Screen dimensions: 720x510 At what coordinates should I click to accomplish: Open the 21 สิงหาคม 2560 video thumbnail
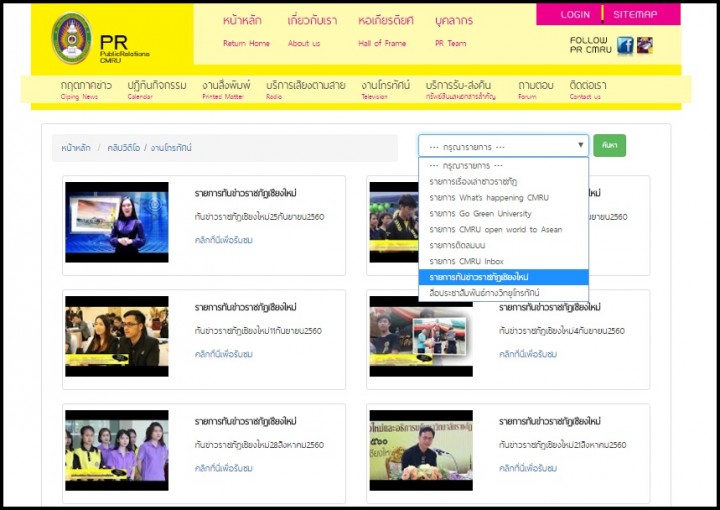[421, 450]
